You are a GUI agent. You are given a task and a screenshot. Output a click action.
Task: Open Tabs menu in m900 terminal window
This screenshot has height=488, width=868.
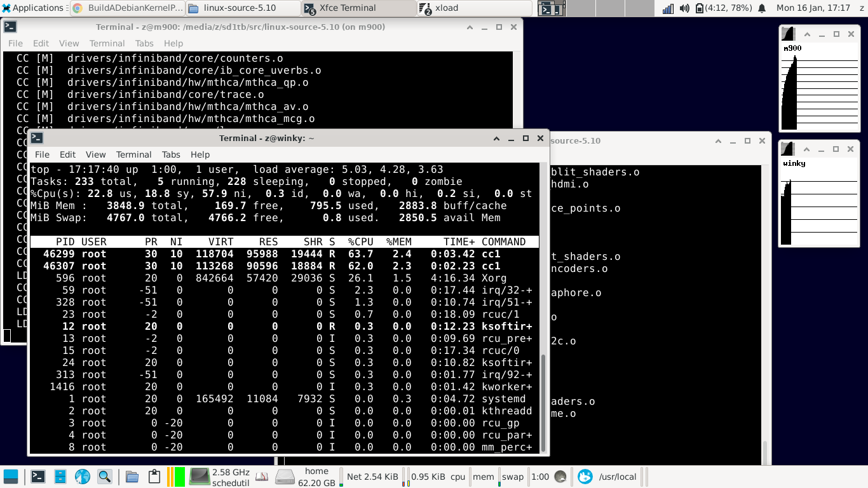(x=144, y=43)
